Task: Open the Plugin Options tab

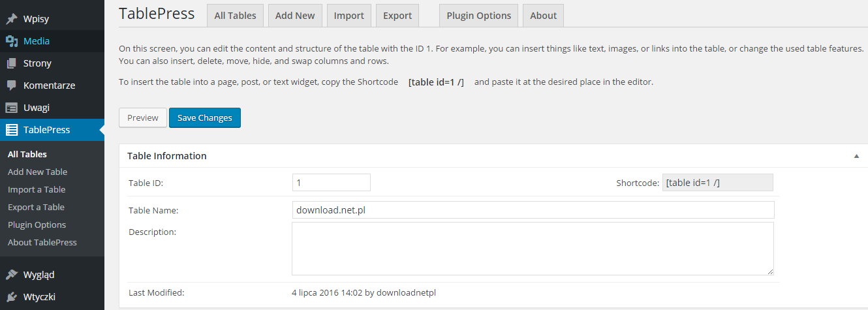Action: pos(479,16)
